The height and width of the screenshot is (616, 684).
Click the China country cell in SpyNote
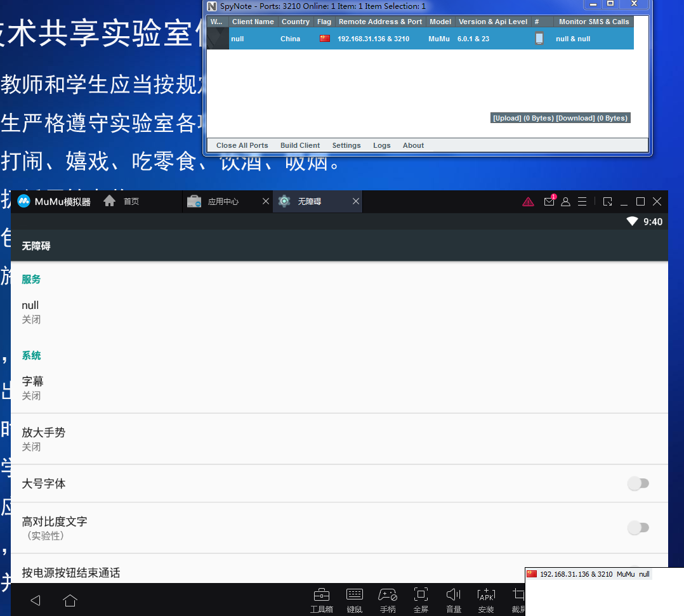290,39
